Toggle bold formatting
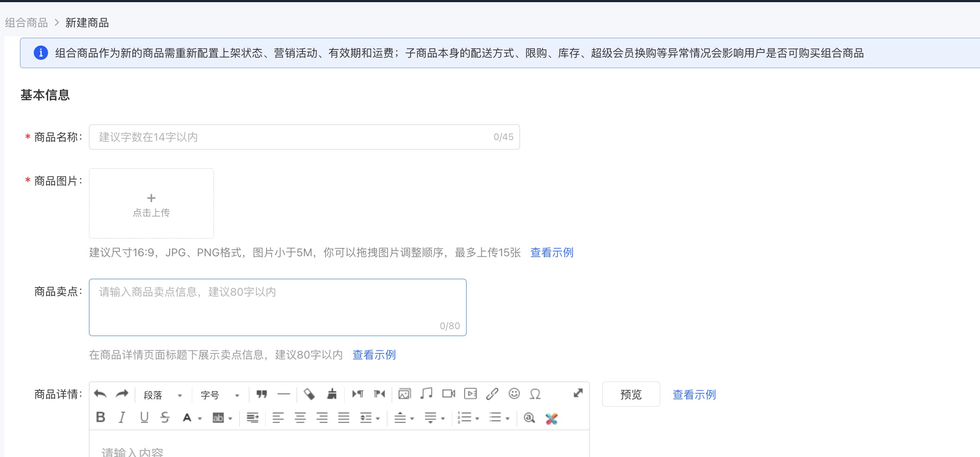Image resolution: width=980 pixels, height=457 pixels. [101, 418]
